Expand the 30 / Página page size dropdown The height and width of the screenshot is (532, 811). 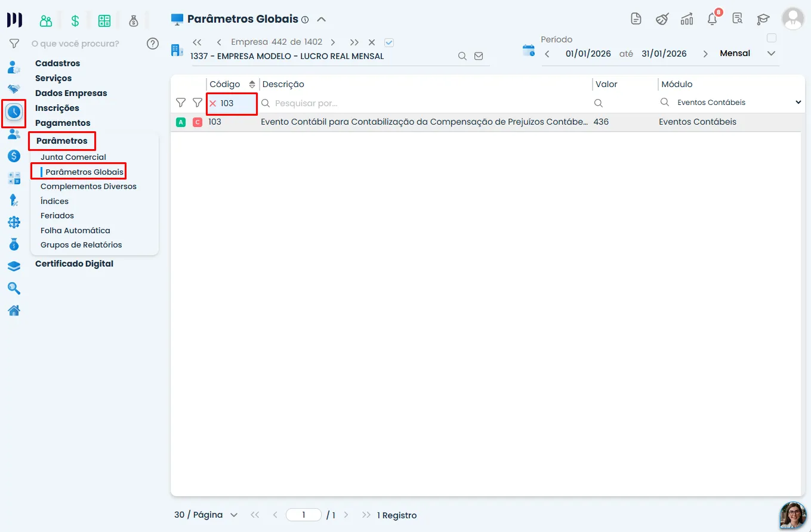[206, 515]
